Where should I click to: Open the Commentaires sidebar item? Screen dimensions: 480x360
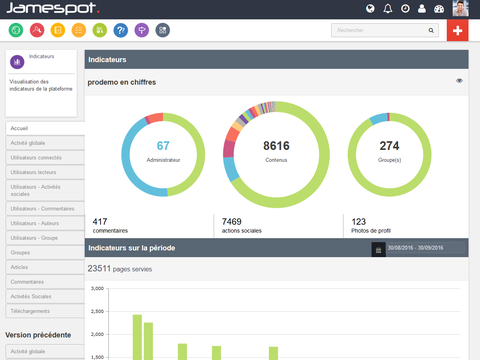tap(45, 282)
